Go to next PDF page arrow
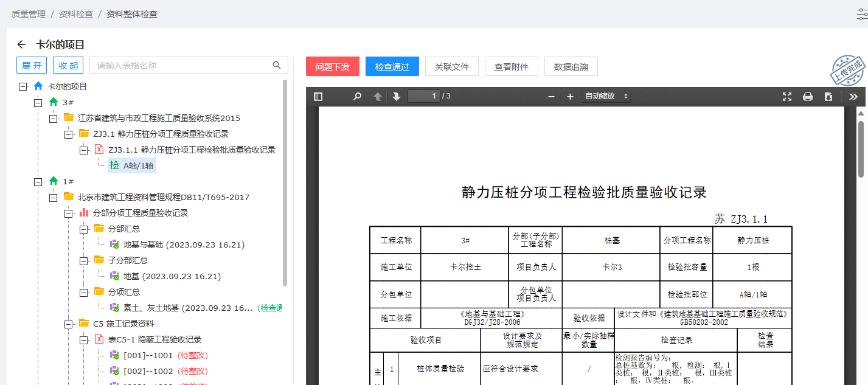This screenshot has height=385, width=868. 397,96
